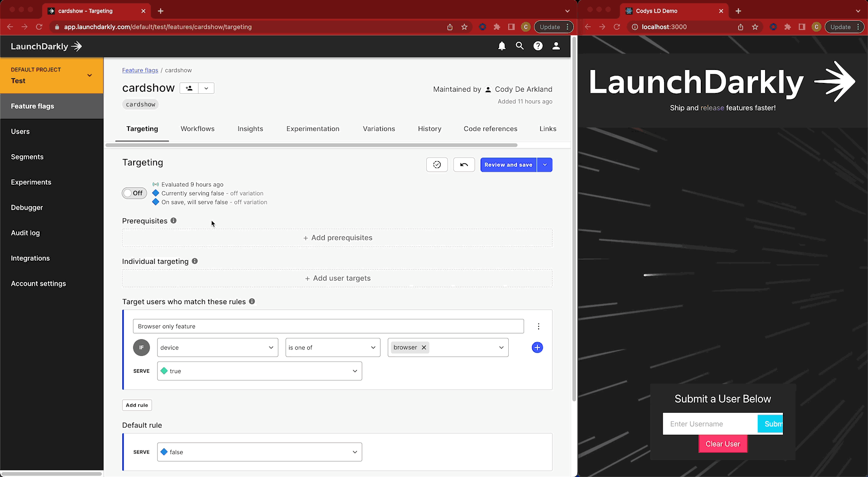
Task: Open extensions puzzle icon in left browser
Action: [x=497, y=27]
